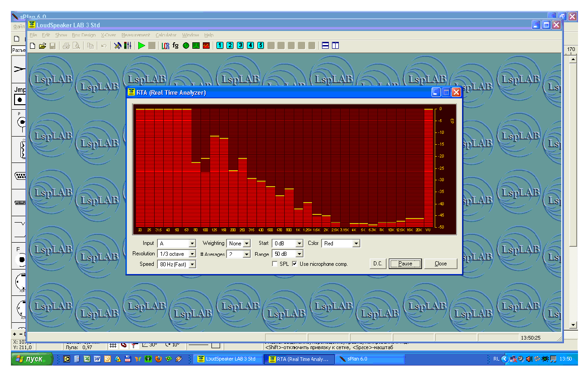Select memory slot 1 icon
This screenshot has height=376, width=588.
pos(220,46)
